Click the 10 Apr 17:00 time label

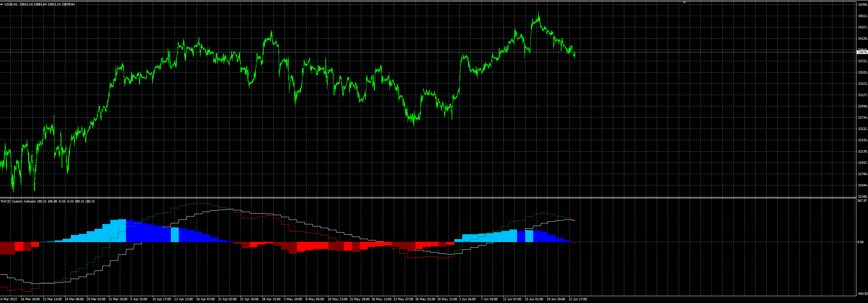pos(162,299)
